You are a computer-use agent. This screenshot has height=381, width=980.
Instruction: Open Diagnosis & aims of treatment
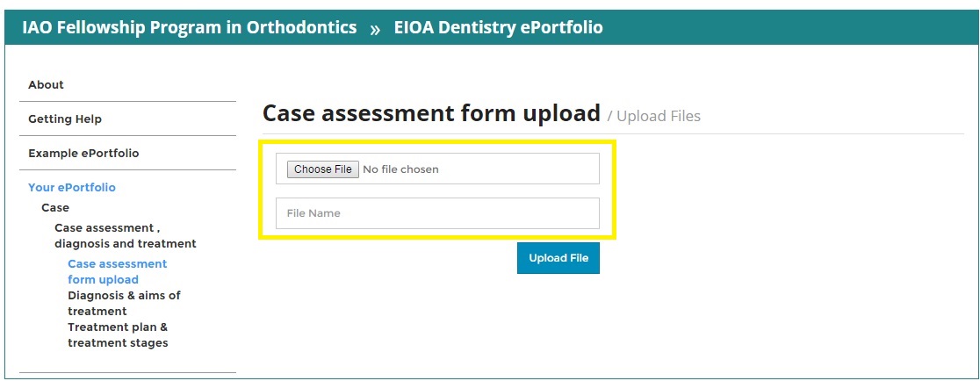click(x=124, y=303)
